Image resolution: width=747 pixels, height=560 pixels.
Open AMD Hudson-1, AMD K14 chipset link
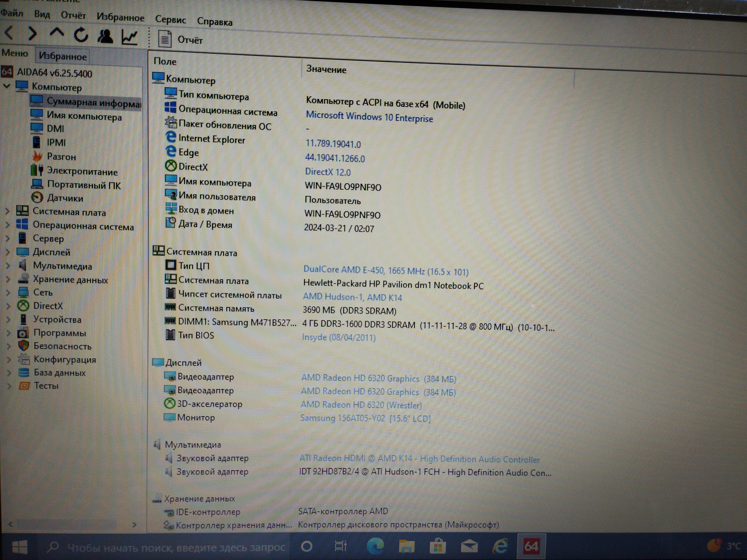352,297
